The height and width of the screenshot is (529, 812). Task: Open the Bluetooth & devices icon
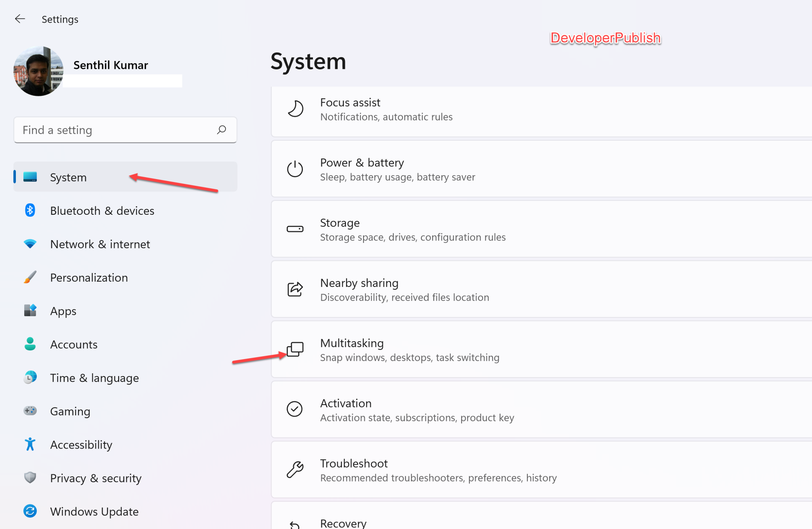pos(30,210)
